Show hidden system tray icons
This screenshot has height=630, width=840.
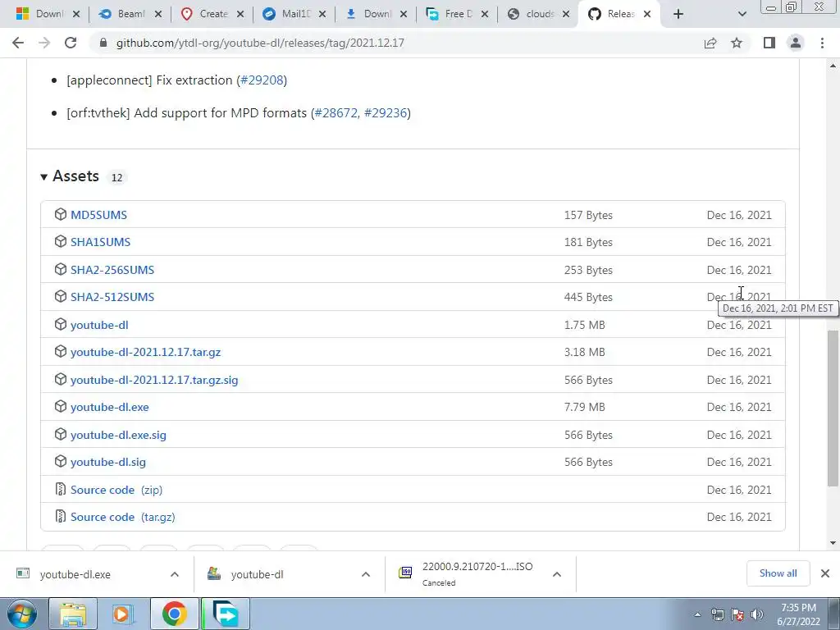[697, 614]
